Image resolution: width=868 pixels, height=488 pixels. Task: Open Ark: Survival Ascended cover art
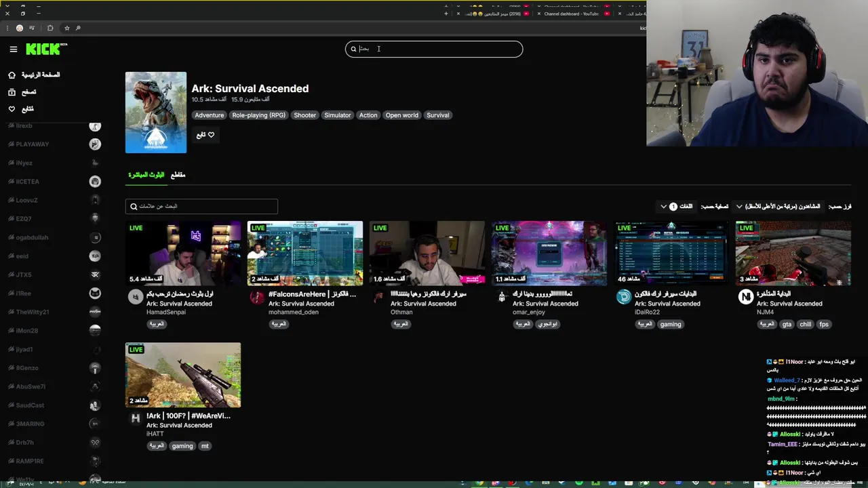[x=156, y=113]
